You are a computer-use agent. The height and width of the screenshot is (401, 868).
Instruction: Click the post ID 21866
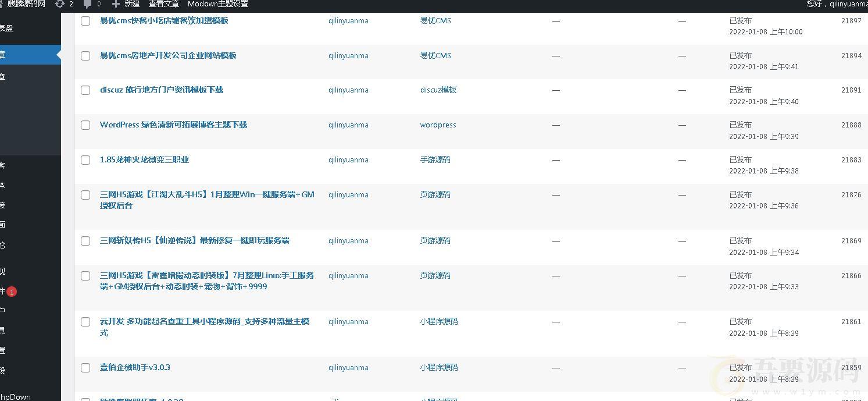[x=851, y=275]
